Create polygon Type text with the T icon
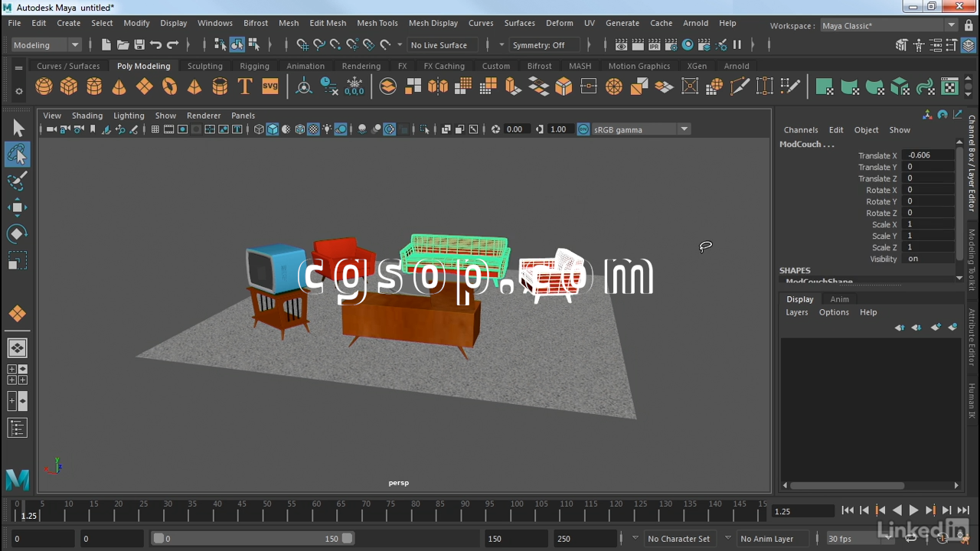This screenshot has width=980, height=551. coord(245,86)
